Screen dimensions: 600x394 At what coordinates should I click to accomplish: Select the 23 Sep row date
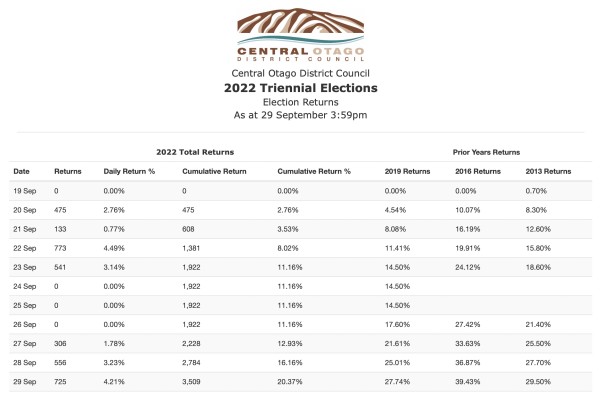coord(24,267)
